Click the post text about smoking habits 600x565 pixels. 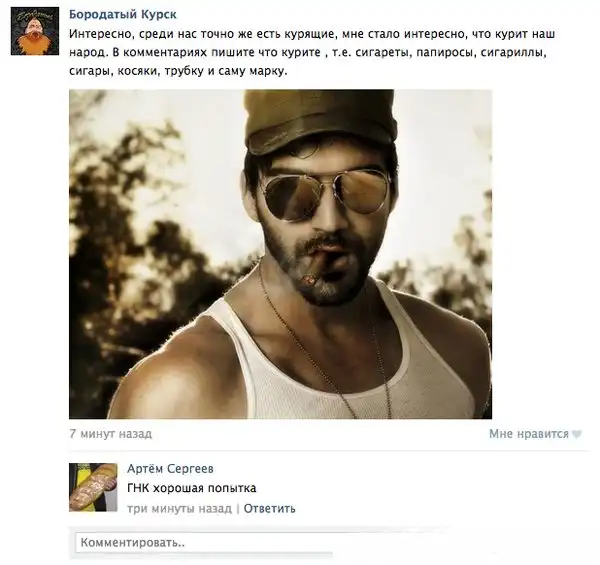312,52
